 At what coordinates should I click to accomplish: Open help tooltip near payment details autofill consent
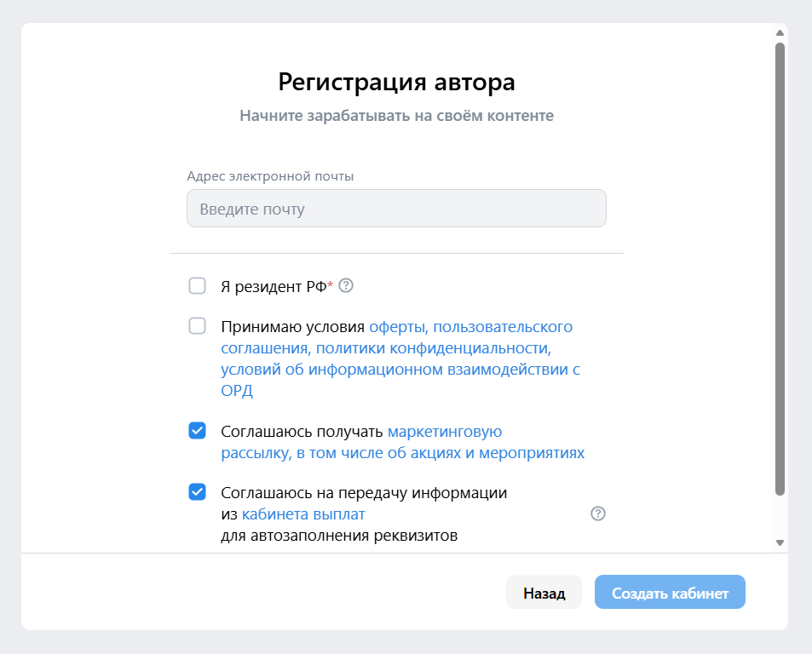click(599, 513)
